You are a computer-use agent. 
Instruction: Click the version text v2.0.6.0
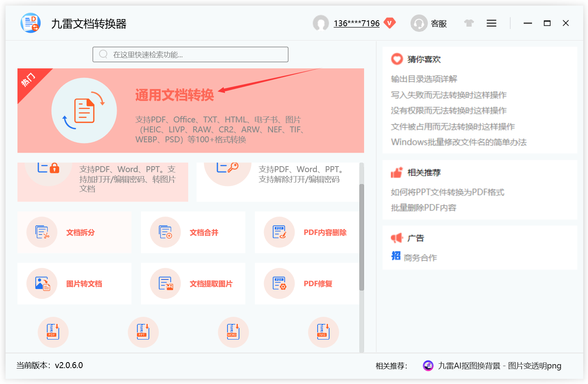(x=69, y=365)
